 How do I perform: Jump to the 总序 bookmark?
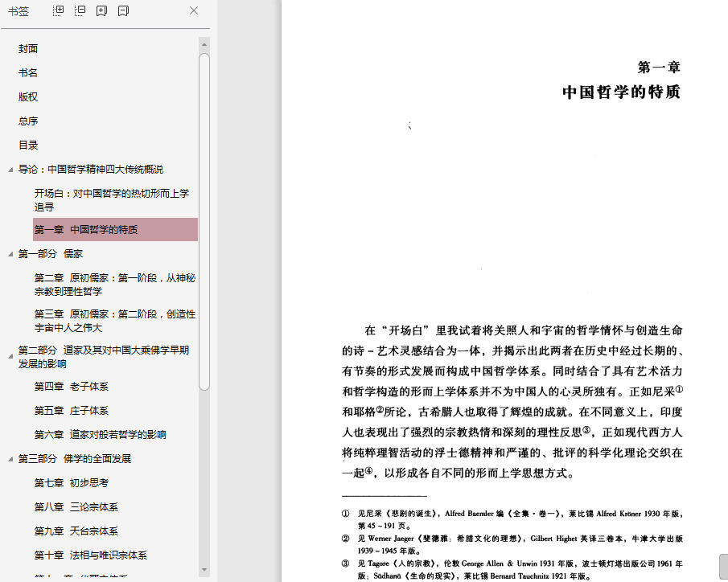[x=28, y=121]
